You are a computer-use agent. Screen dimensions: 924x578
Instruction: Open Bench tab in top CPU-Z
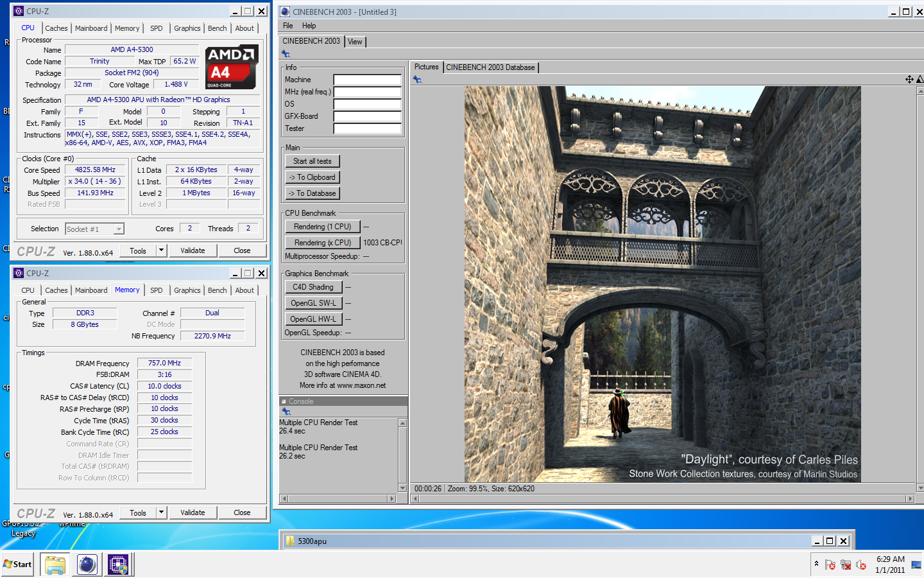[218, 28]
